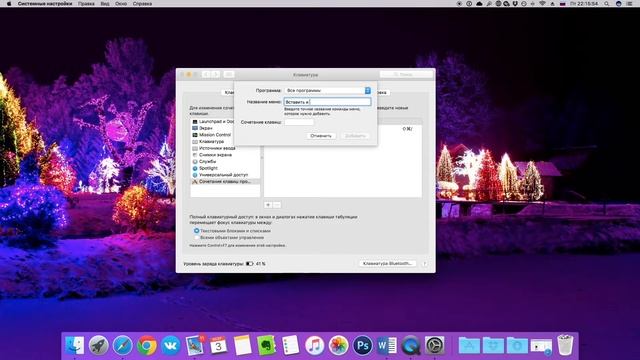Select 'Универсальный доступ' in the category list
Viewport: 640px width, 360px height.
coord(225,175)
